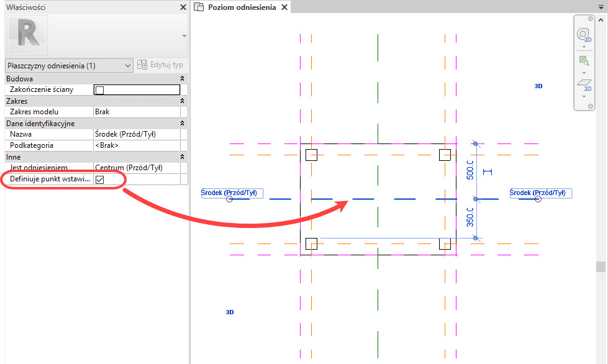Click the 500 dimension value text
This screenshot has height=364, width=608.
(x=470, y=171)
